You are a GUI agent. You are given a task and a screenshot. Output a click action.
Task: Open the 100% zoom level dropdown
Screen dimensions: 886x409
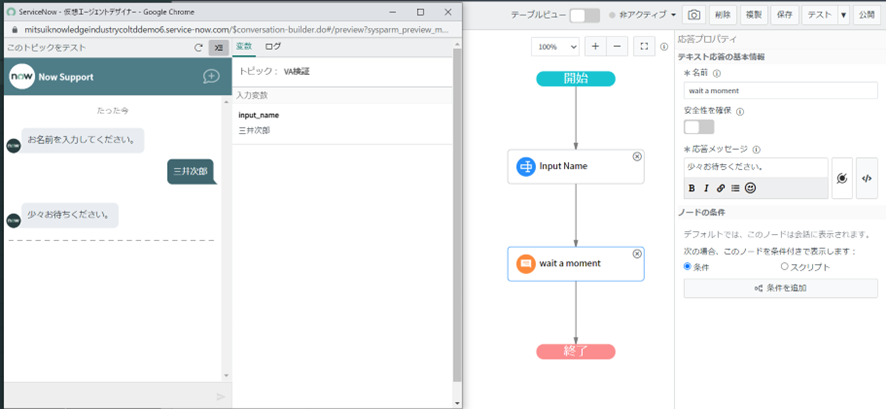click(x=555, y=47)
